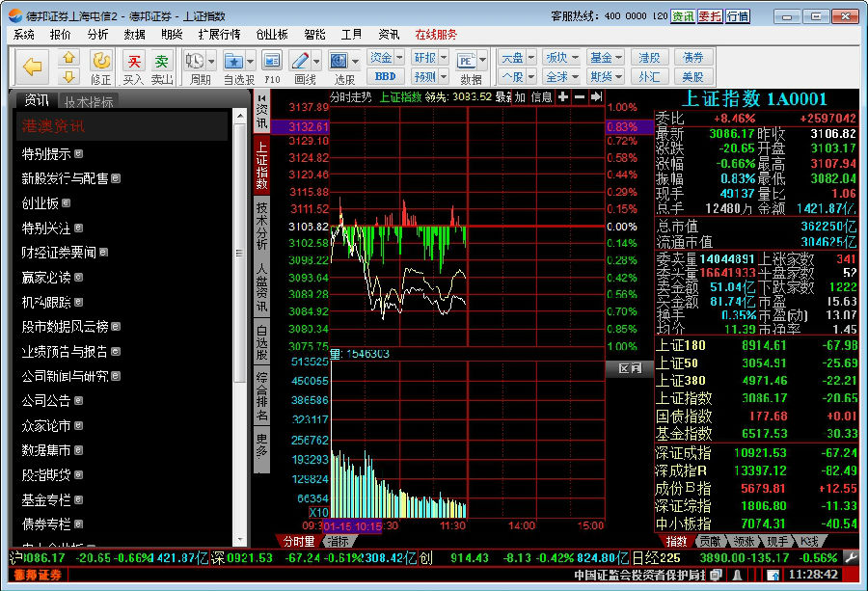Click the green 卖出 sell icon
This screenshot has height=591, width=868.
pyautogui.click(x=161, y=62)
